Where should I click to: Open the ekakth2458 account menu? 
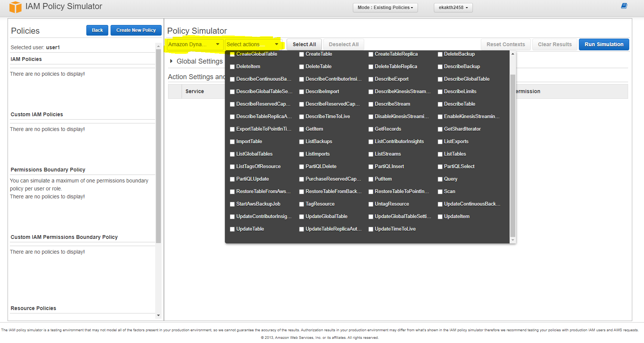453,8
